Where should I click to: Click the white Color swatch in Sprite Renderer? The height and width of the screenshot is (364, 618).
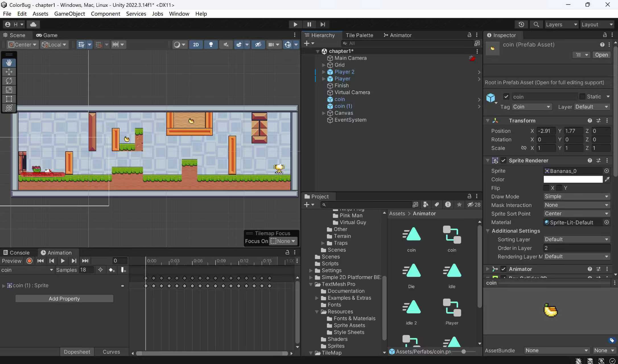pos(573,179)
